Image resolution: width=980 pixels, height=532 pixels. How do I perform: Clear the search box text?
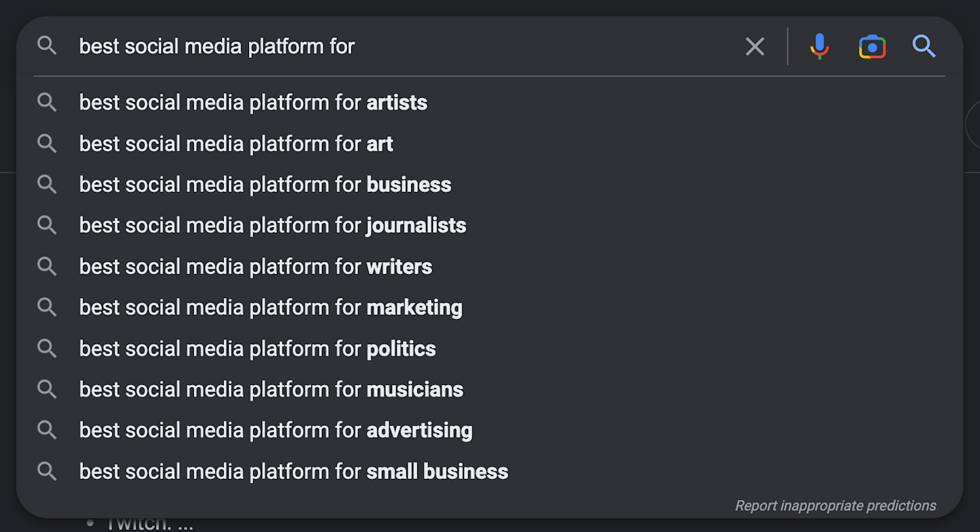click(755, 46)
